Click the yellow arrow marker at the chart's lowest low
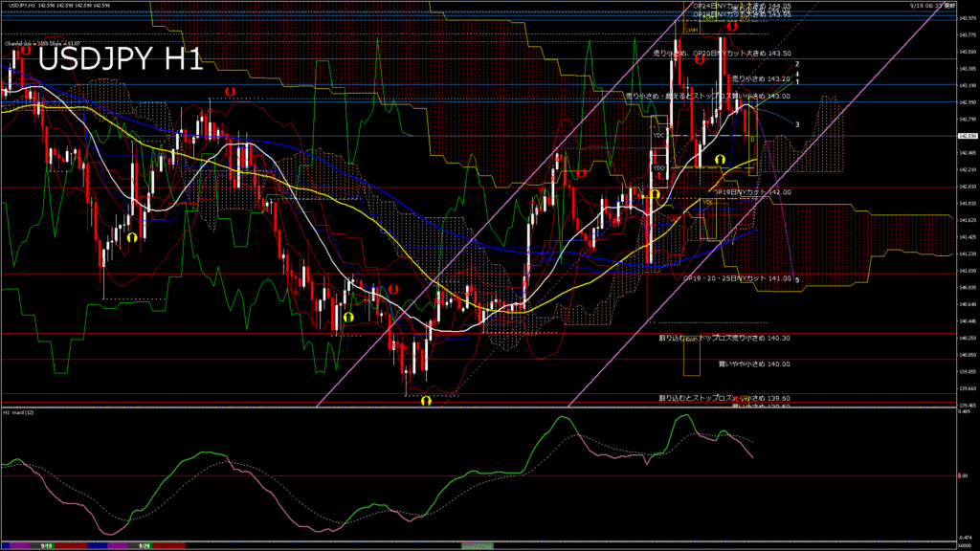Screen dimensions: 980x551 tap(425, 401)
